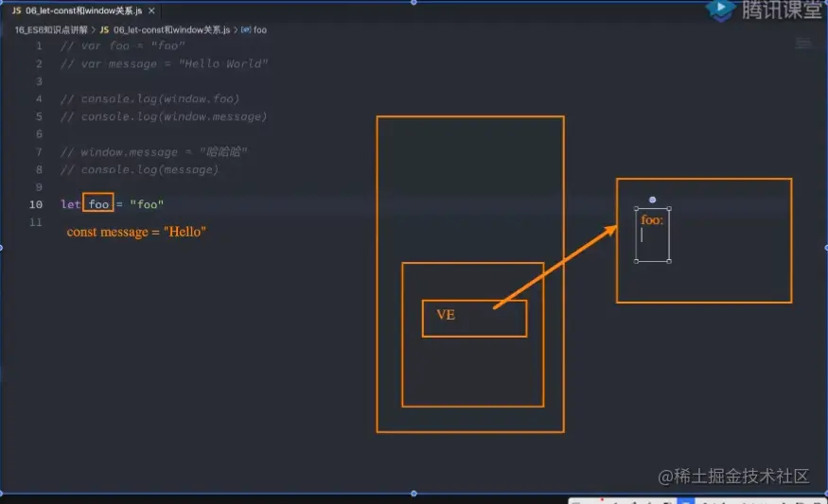Click the comment // console.log(message)
The width and height of the screenshot is (828, 504).
pyautogui.click(x=139, y=170)
